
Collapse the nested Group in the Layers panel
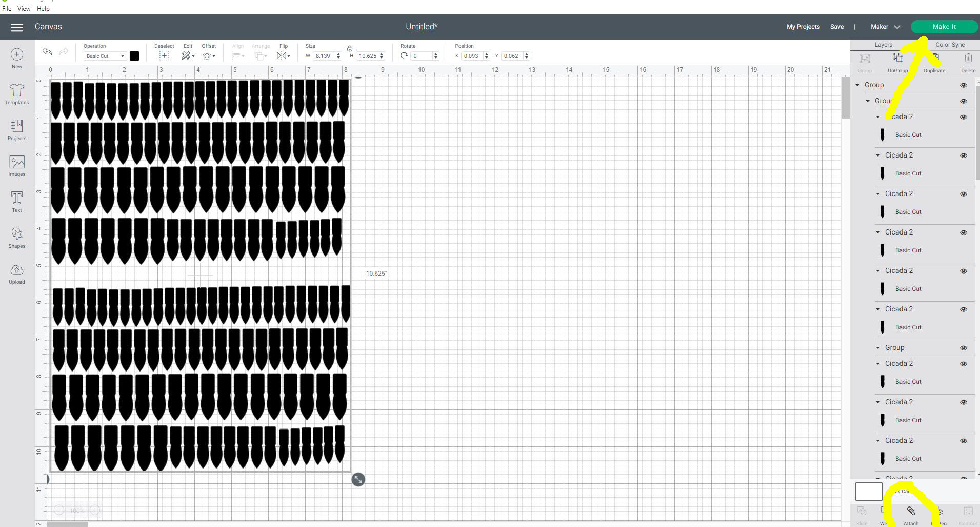pos(868,101)
